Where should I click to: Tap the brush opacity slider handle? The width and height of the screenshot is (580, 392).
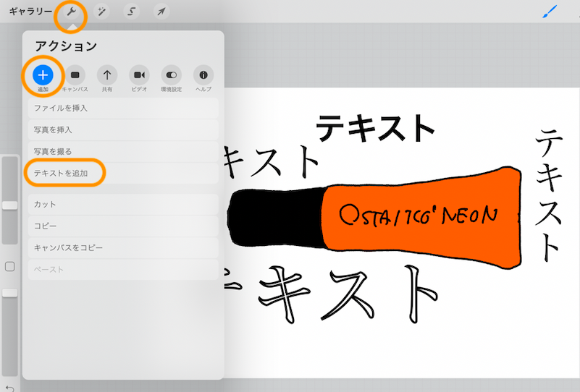[x=10, y=293]
